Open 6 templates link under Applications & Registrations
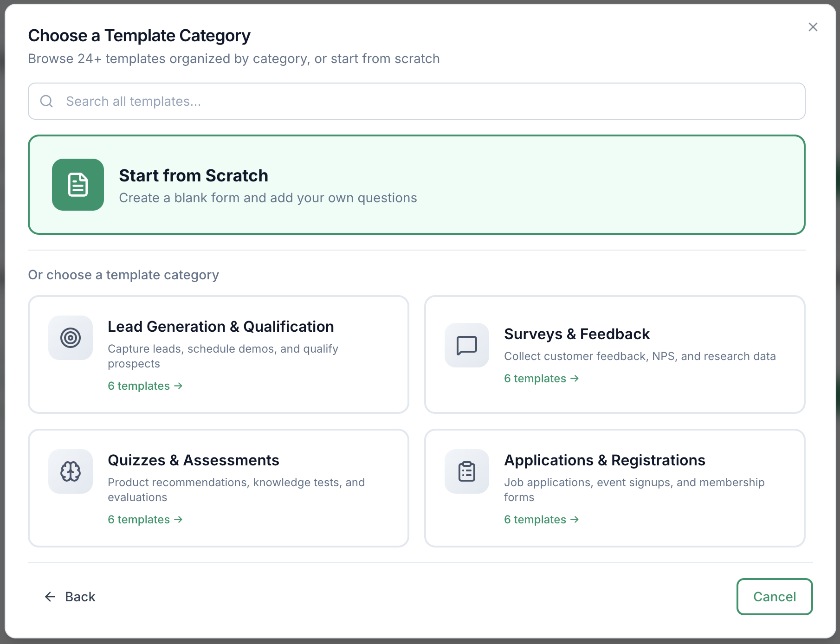840x644 pixels. (x=542, y=520)
